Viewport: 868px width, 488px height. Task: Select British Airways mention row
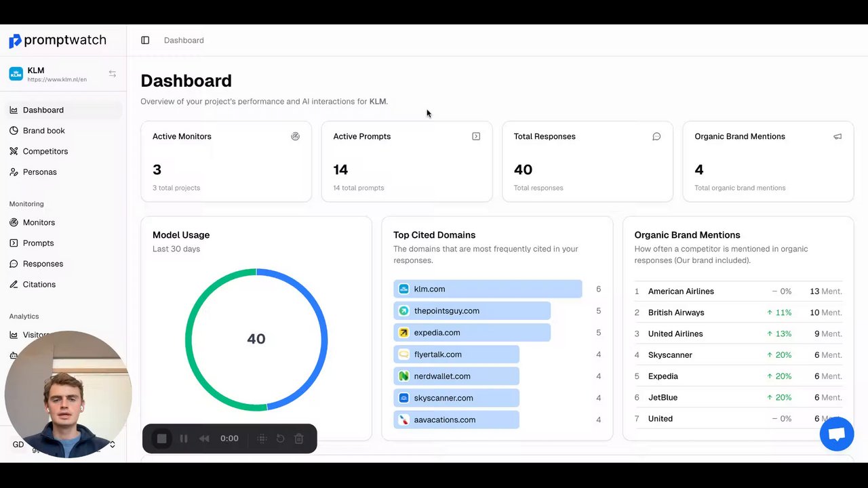(x=738, y=312)
